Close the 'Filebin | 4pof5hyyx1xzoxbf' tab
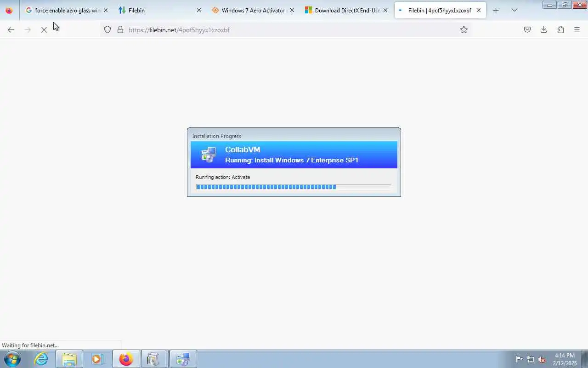The height and width of the screenshot is (368, 588). pyautogui.click(x=479, y=10)
